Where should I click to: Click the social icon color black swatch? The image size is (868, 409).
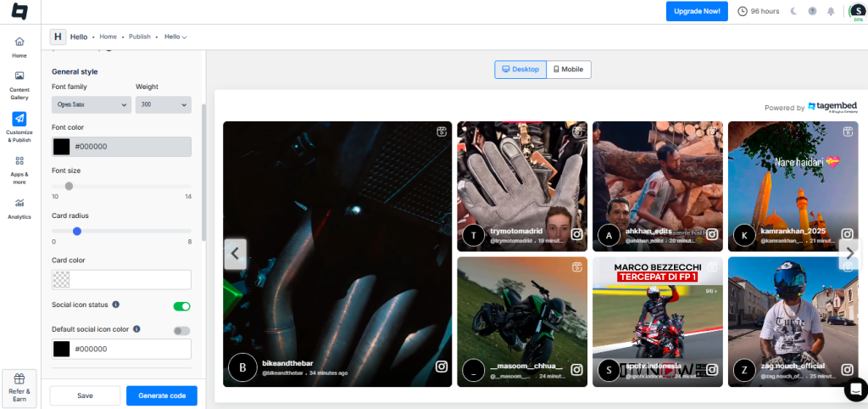(x=61, y=349)
